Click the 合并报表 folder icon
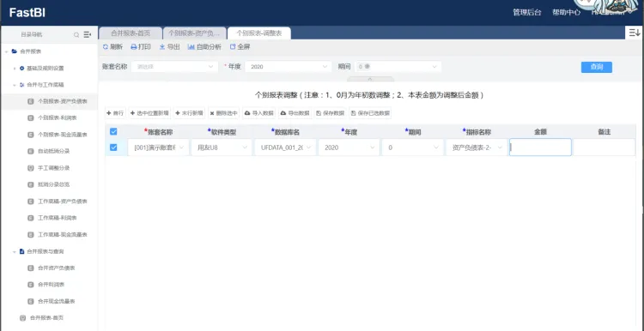The height and width of the screenshot is (331, 644). [x=15, y=51]
